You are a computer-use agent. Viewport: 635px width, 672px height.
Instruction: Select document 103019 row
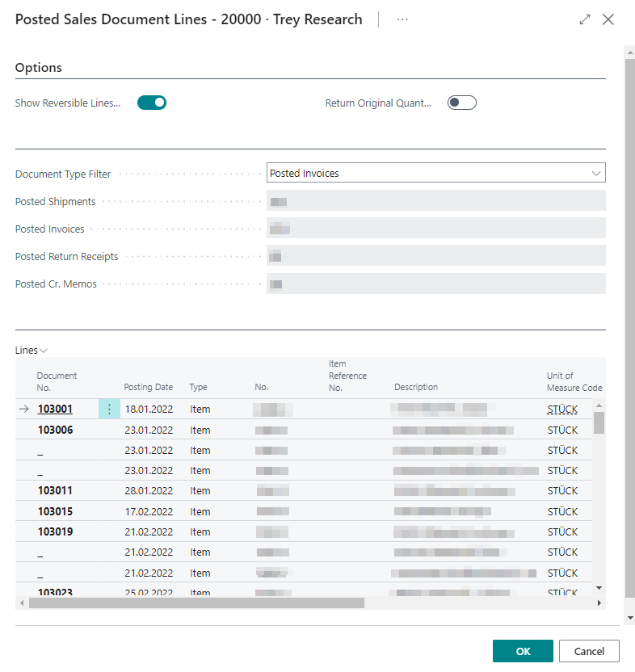(304, 531)
